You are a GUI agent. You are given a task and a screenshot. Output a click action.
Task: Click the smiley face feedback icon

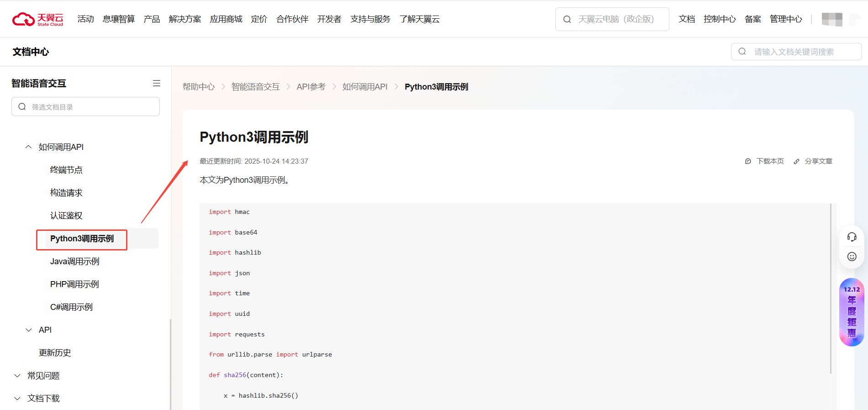[852, 256]
